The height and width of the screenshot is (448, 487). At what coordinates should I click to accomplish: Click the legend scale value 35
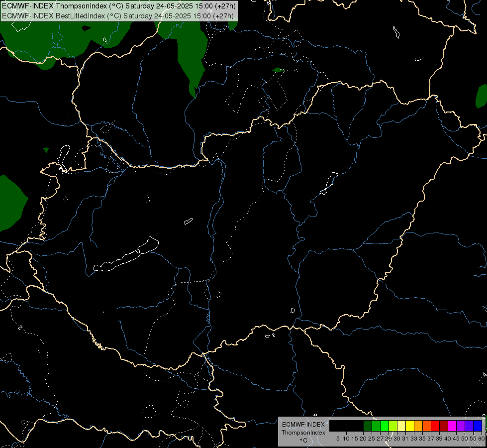point(423,439)
